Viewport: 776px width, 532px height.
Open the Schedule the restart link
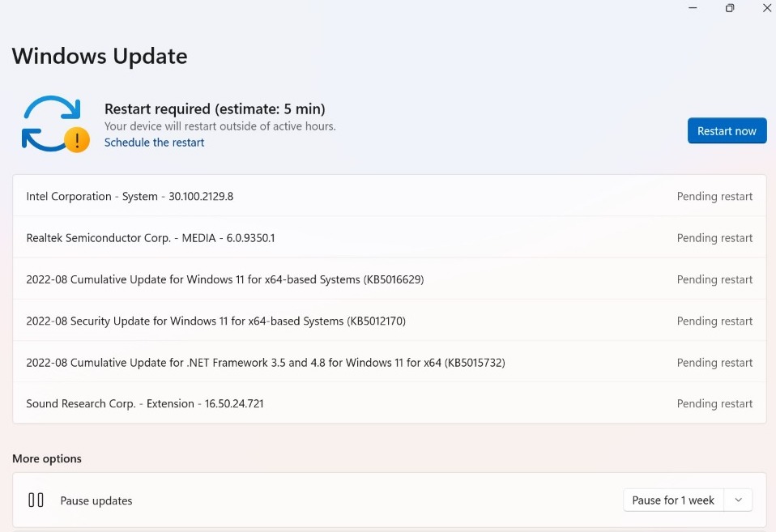[x=154, y=143]
